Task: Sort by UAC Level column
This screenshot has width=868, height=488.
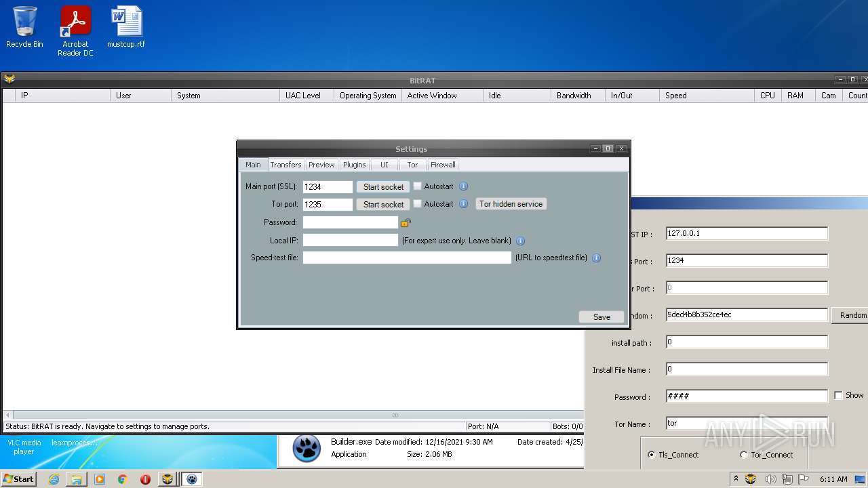Action: click(x=307, y=96)
